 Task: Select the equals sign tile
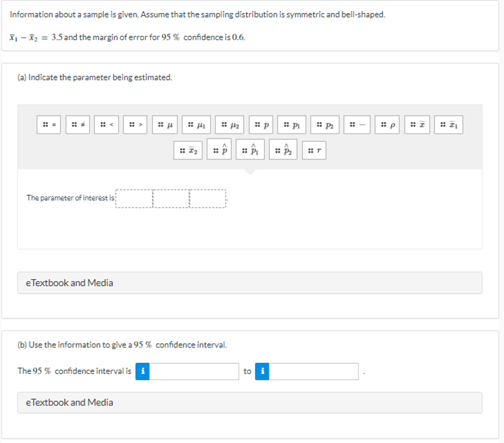(49, 125)
